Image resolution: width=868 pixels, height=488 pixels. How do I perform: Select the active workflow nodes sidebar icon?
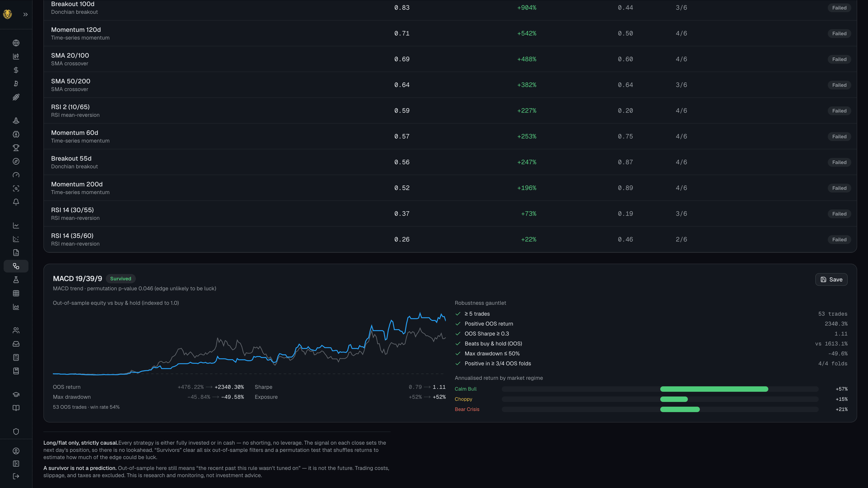point(16,266)
